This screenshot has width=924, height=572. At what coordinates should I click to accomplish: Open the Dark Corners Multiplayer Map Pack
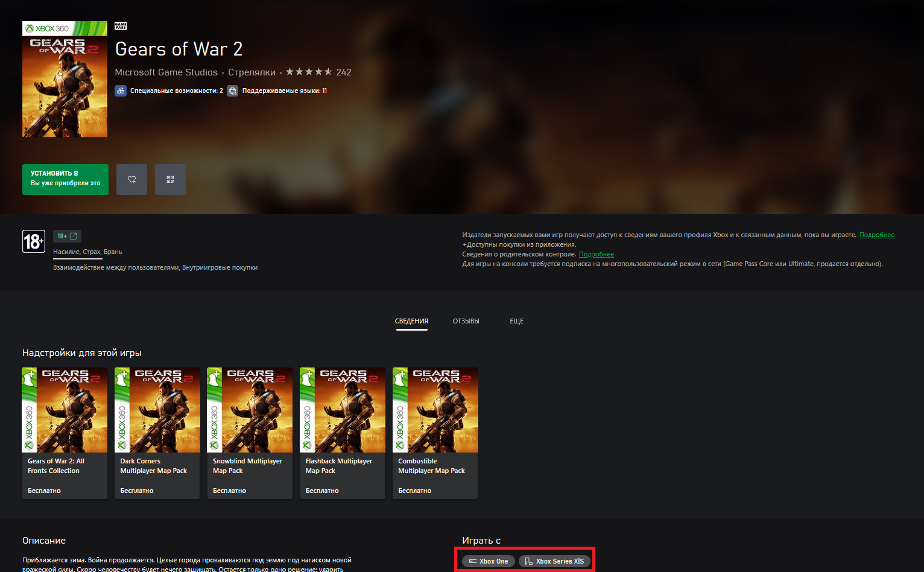157,433
